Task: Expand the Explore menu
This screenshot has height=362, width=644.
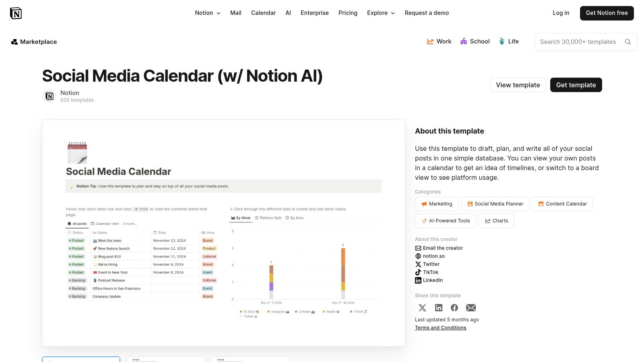Action: pos(380,13)
